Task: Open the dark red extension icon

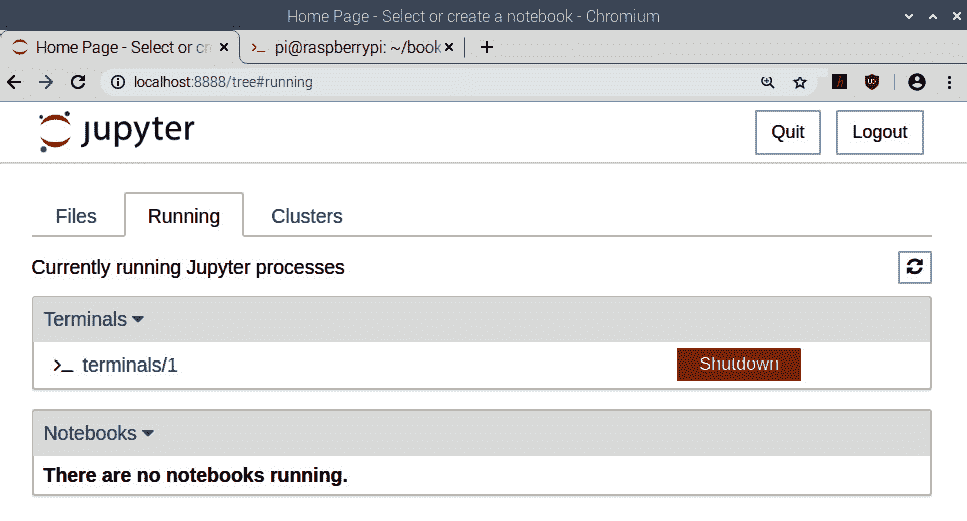Action: tap(839, 81)
